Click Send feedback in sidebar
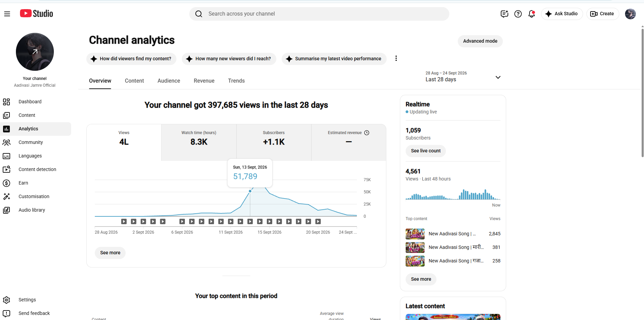Screen dimensions: 644x320 (36, 313)
